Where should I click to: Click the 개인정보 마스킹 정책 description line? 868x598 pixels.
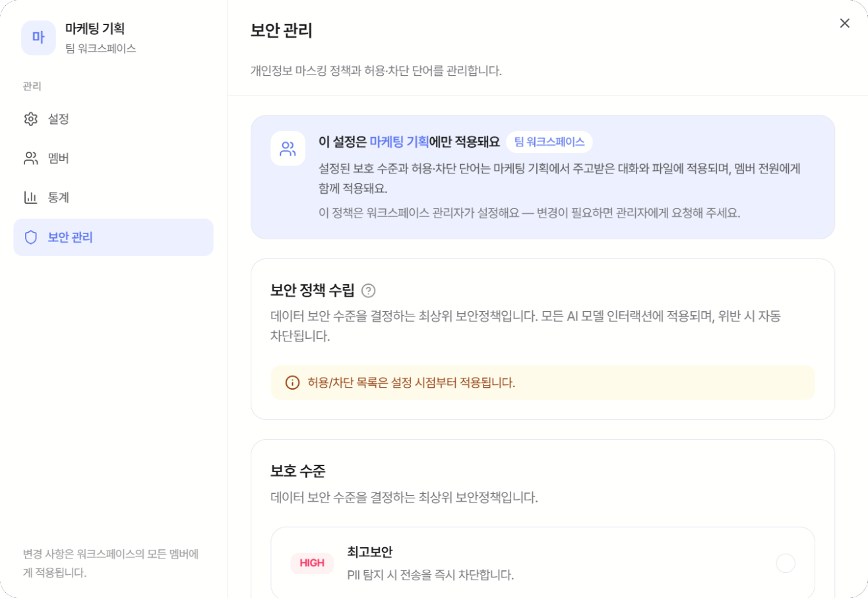click(377, 71)
